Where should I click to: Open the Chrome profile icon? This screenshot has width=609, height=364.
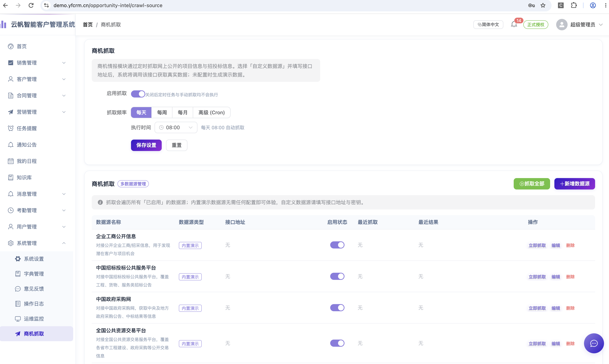(593, 5)
